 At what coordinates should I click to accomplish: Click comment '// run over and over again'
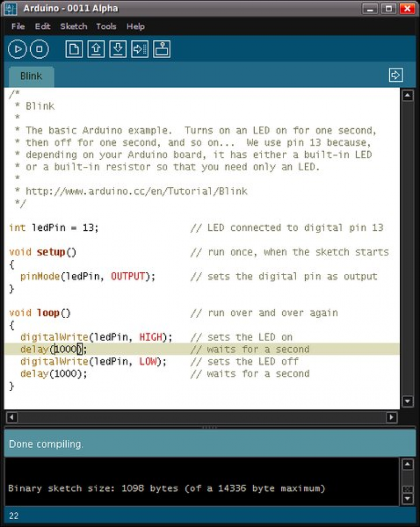point(264,313)
